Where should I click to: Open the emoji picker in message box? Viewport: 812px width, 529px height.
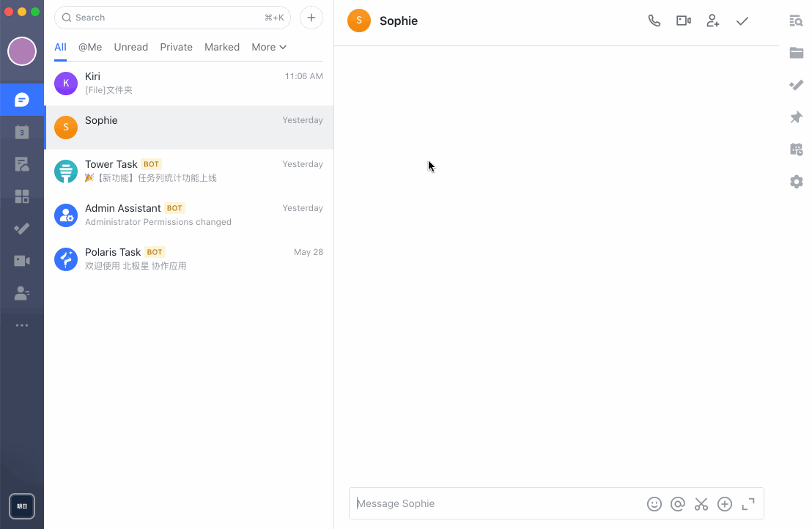pyautogui.click(x=654, y=504)
